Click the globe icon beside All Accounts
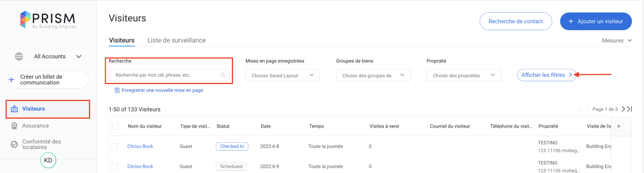This screenshot has width=644, height=173. click(19, 57)
